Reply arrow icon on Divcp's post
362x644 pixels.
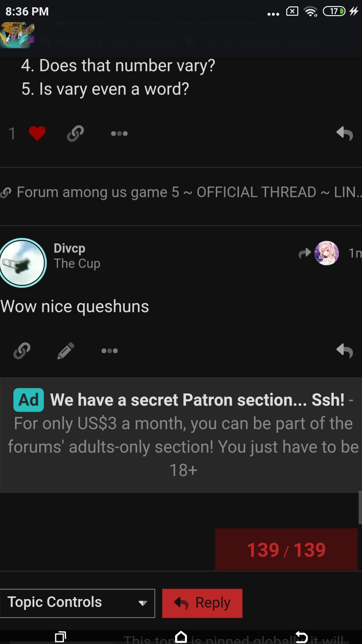pos(345,351)
